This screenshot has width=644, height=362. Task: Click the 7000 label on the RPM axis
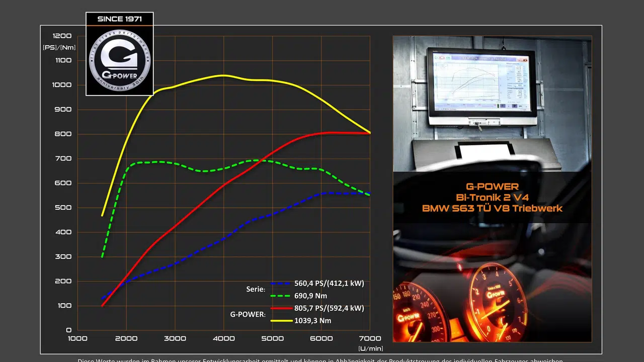click(370, 338)
